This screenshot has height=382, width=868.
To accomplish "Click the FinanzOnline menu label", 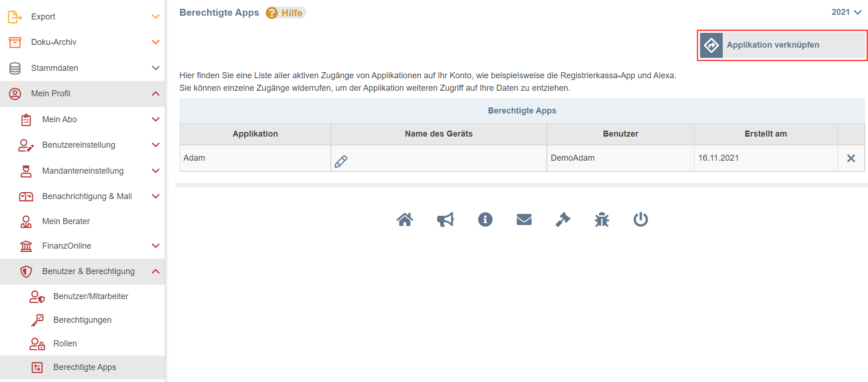I will (x=67, y=246).
